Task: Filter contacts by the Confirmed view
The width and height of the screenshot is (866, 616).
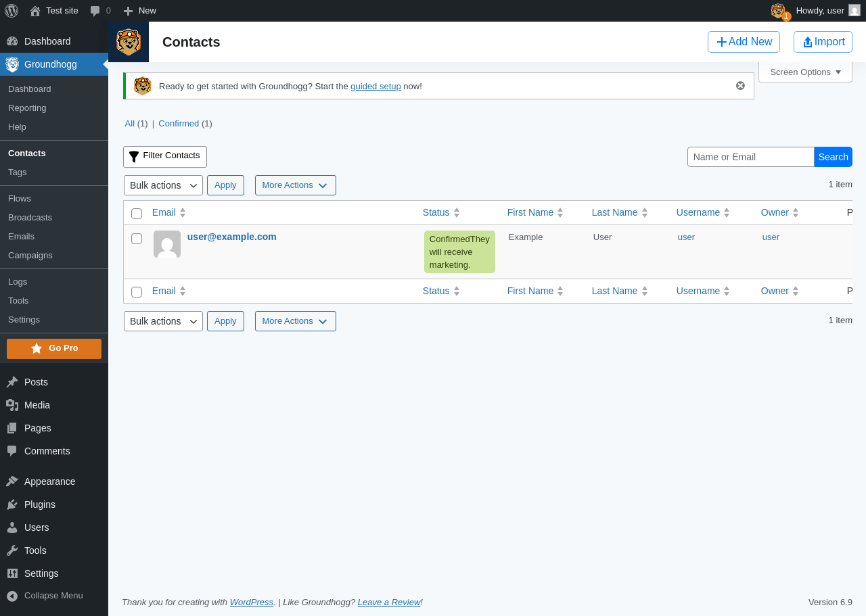Action: pyautogui.click(x=179, y=124)
